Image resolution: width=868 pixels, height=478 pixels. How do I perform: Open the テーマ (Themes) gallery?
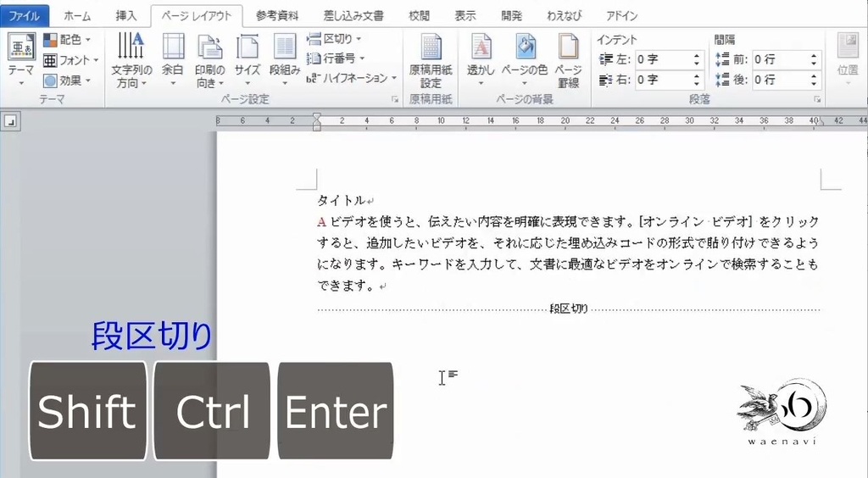pos(21,59)
